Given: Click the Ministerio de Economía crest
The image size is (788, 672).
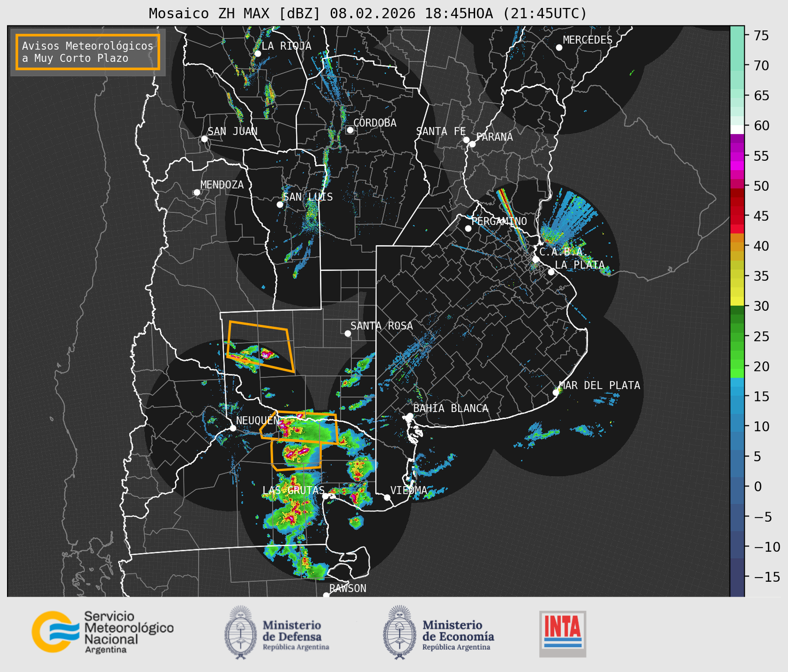Looking at the screenshot, I should pyautogui.click(x=399, y=632).
